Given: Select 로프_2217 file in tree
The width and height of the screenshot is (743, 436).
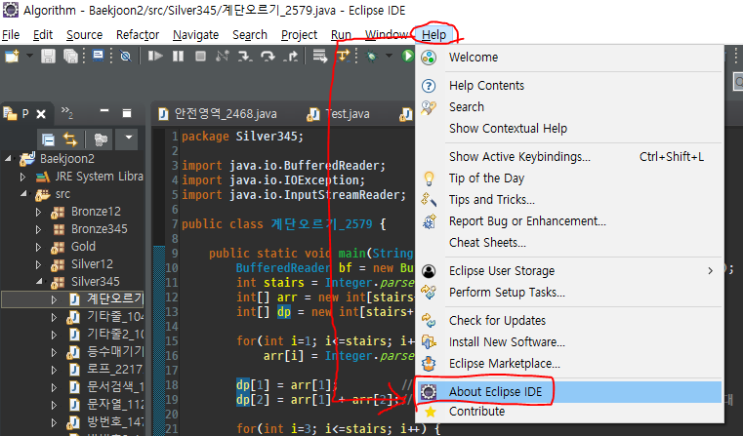Looking at the screenshot, I should (x=114, y=369).
